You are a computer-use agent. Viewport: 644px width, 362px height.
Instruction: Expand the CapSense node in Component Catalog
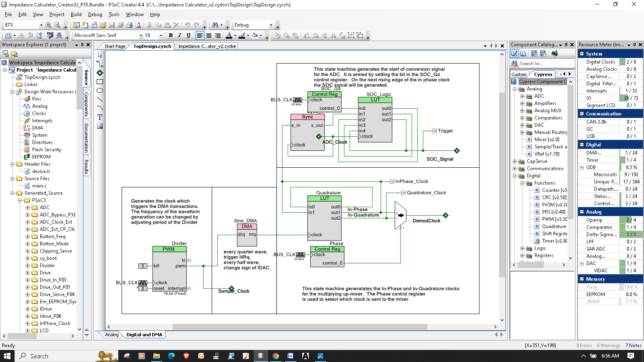click(x=515, y=161)
